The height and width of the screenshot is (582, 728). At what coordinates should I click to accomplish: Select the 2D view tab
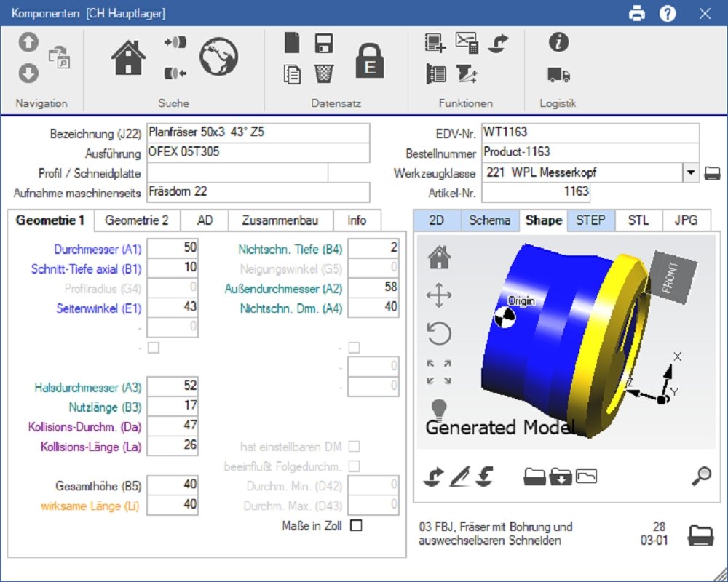(436, 220)
